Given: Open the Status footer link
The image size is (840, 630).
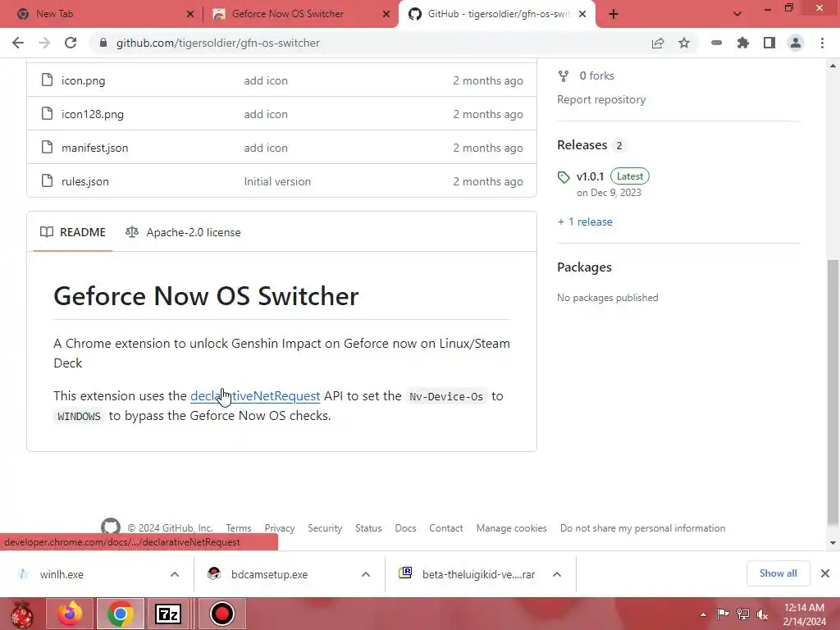Looking at the screenshot, I should click(368, 528).
